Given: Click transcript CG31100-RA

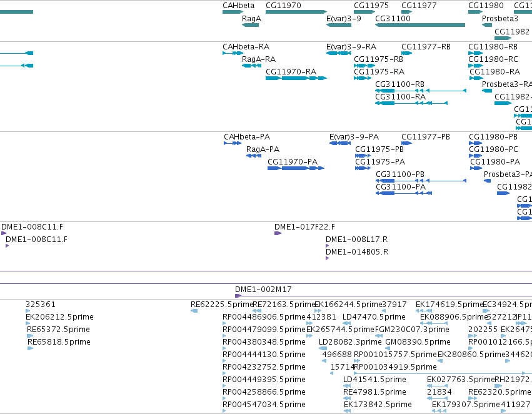Looking at the screenshot, I should tap(411, 103).
